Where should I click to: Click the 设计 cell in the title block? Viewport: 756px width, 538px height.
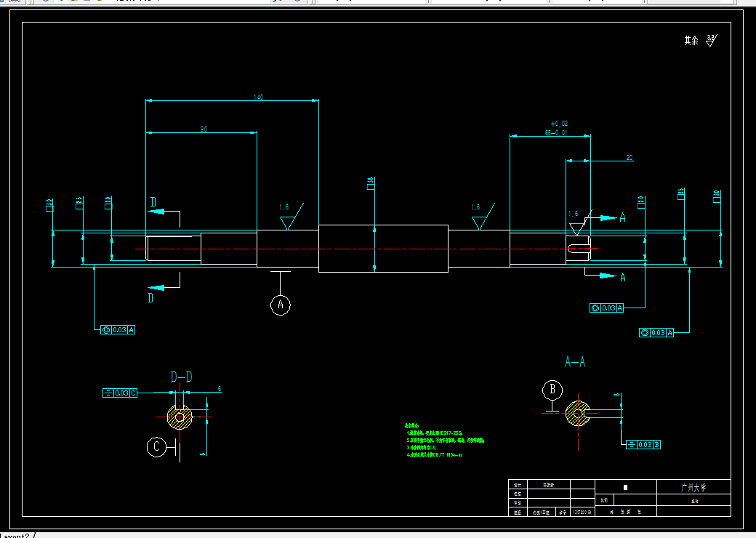[518, 484]
